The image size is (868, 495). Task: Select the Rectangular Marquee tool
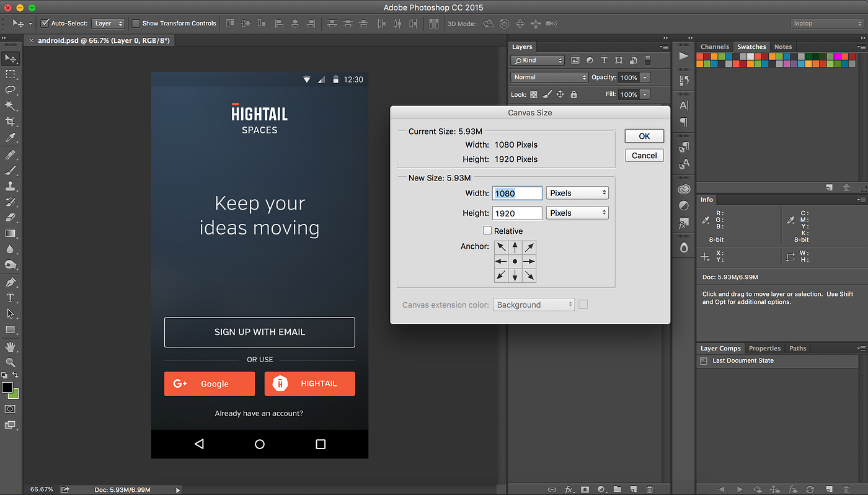tap(11, 74)
